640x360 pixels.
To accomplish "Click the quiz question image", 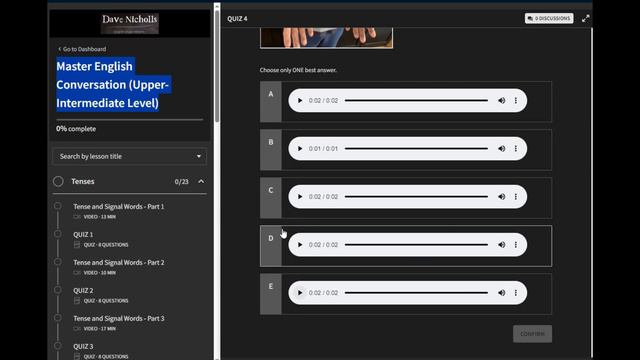I will pyautogui.click(x=327, y=38).
